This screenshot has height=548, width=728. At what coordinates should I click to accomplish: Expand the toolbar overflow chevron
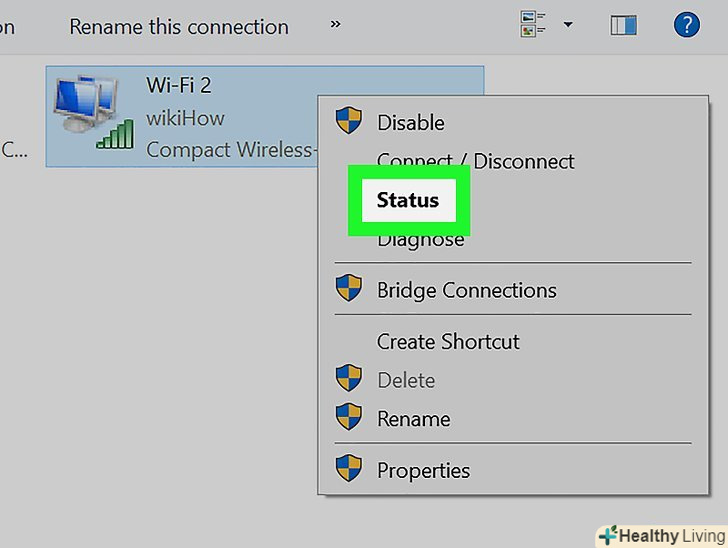click(335, 24)
